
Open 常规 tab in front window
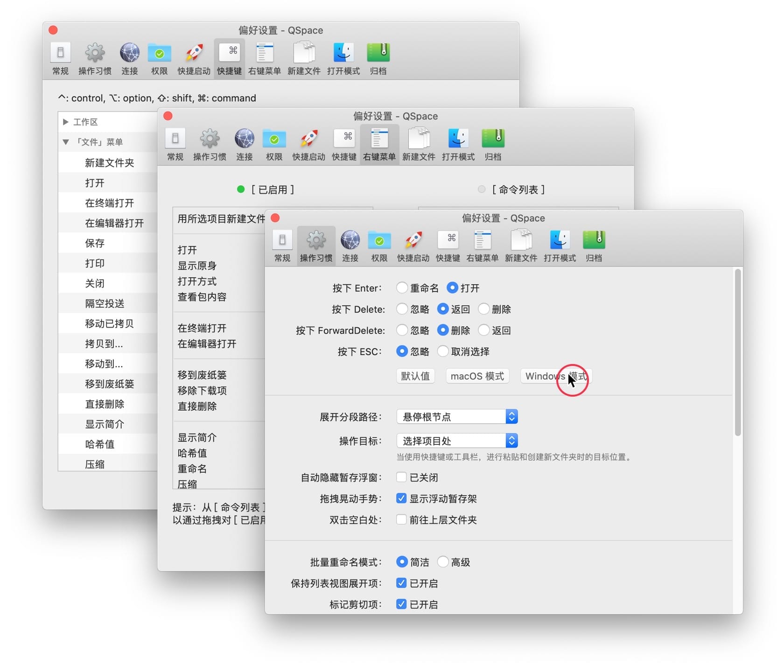pyautogui.click(x=282, y=246)
